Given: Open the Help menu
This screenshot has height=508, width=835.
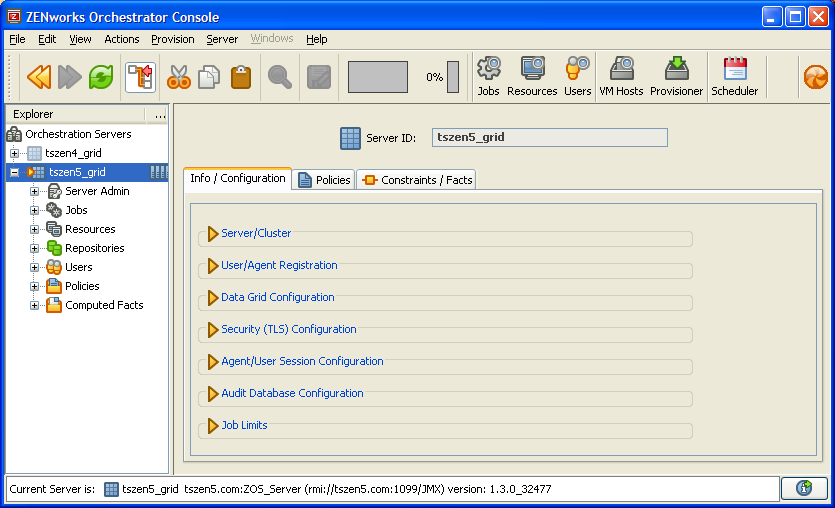Looking at the screenshot, I should coord(316,39).
